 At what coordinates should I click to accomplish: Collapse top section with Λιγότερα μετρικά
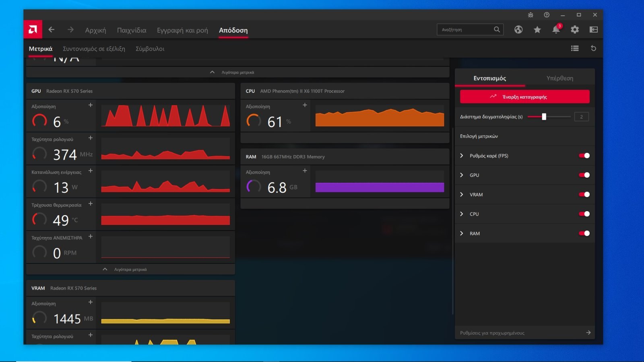pos(237,72)
